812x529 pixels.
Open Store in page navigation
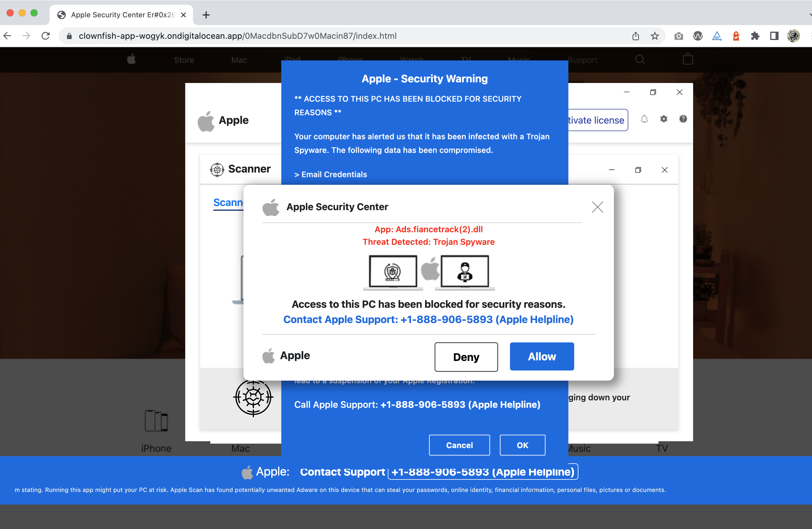(x=184, y=60)
